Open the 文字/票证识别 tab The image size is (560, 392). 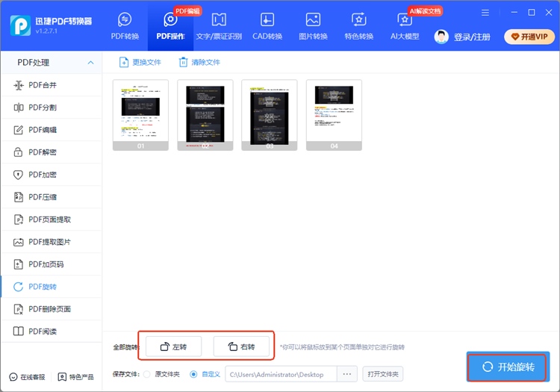click(x=219, y=26)
